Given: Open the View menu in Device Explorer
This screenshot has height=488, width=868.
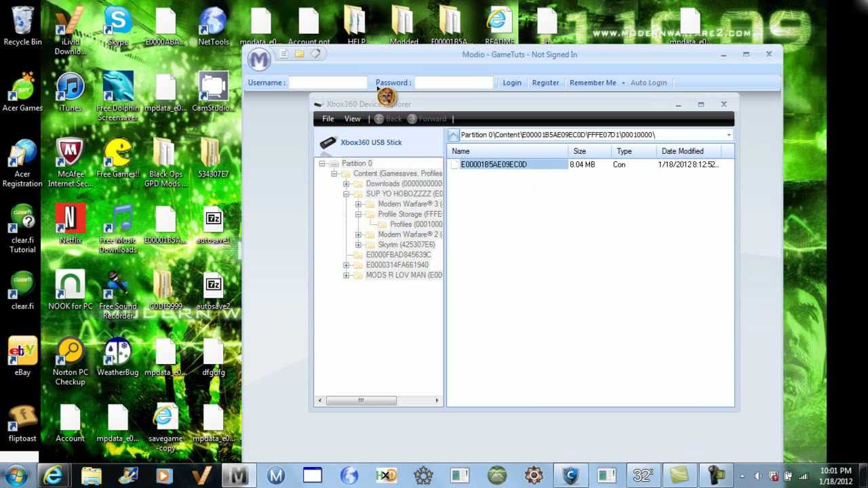Looking at the screenshot, I should 352,119.
